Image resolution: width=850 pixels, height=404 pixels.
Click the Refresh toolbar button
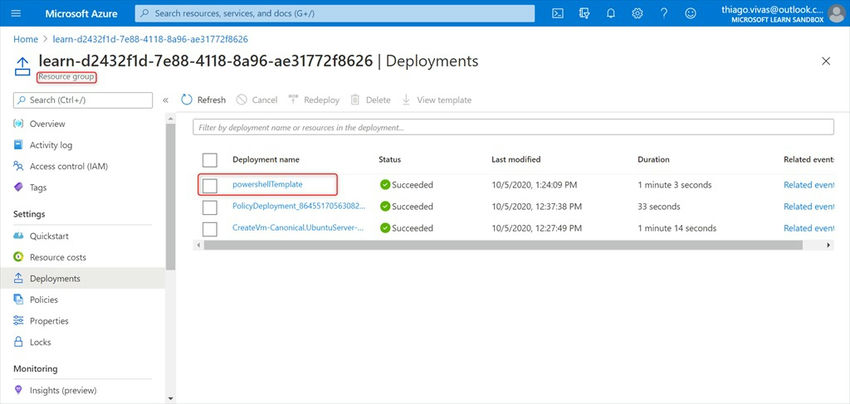[x=204, y=100]
